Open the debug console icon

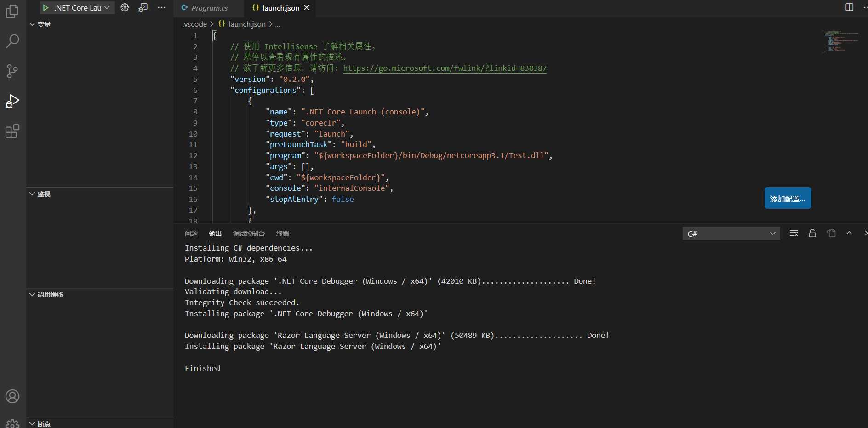tap(143, 7)
